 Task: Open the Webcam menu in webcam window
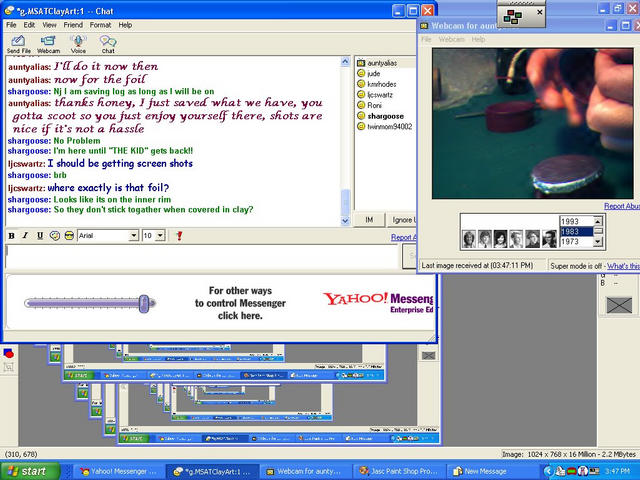click(x=451, y=39)
